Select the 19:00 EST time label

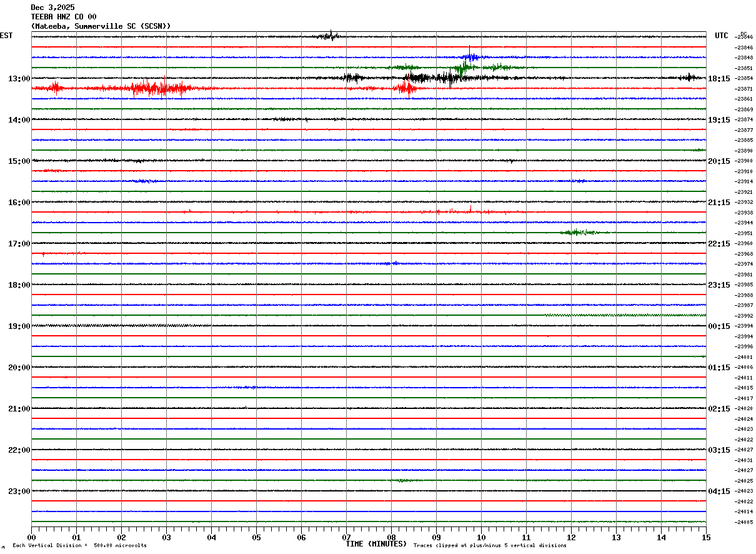19,326
